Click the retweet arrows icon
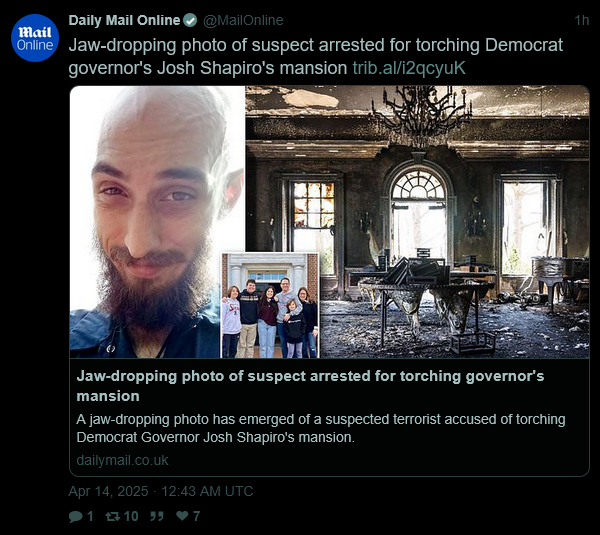This screenshot has width=600, height=535. pos(112,517)
